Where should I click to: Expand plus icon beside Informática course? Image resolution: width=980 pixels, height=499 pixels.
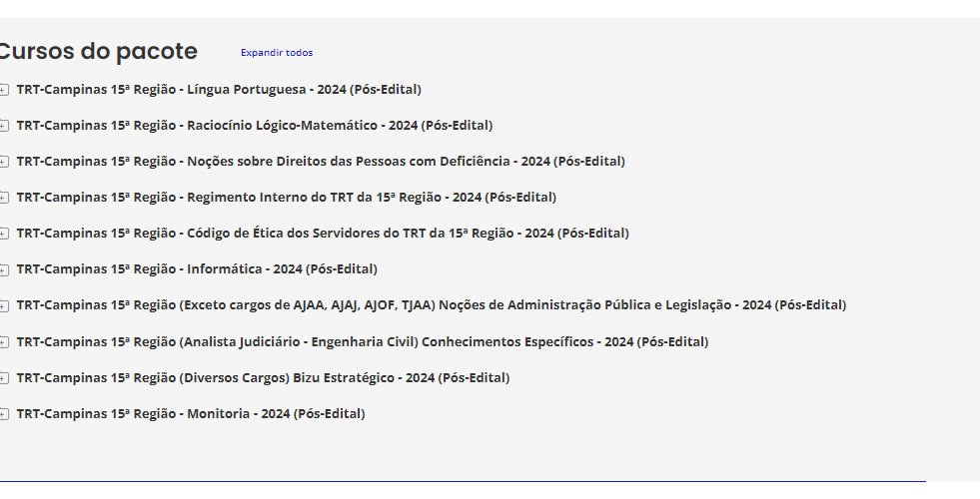pyautogui.click(x=3, y=269)
